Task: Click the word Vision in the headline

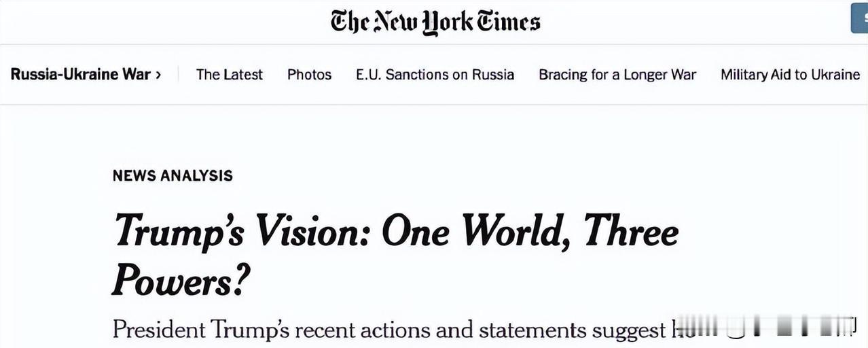Action: point(314,231)
